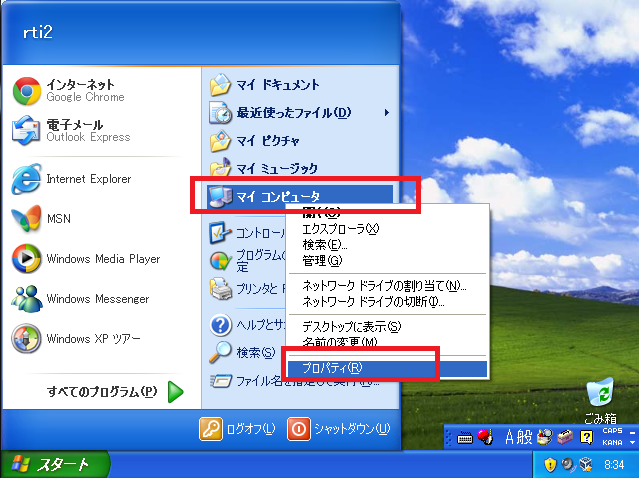Launch Windows XP ツアー icon
The height and width of the screenshot is (478, 639).
tap(26, 338)
